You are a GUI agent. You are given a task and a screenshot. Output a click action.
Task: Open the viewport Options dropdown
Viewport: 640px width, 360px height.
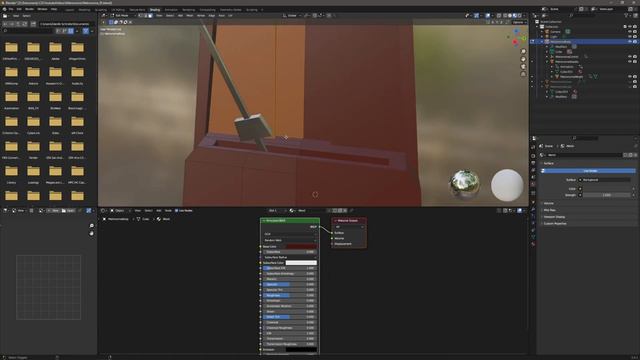pyautogui.click(x=519, y=22)
